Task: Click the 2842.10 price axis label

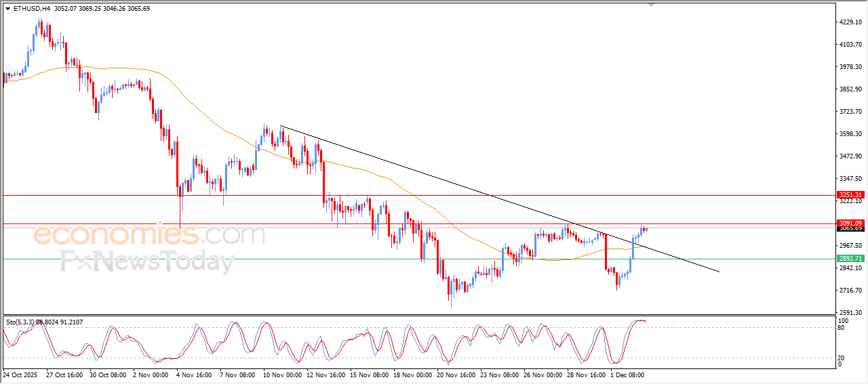Action: click(x=850, y=268)
